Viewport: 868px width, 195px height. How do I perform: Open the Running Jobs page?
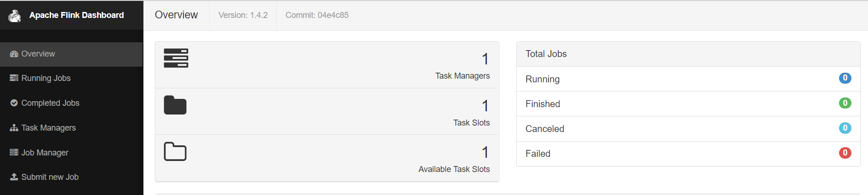[x=46, y=78]
